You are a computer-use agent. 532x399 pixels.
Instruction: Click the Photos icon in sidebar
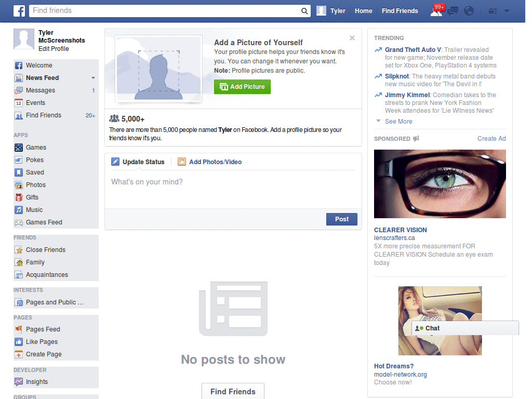pyautogui.click(x=19, y=185)
